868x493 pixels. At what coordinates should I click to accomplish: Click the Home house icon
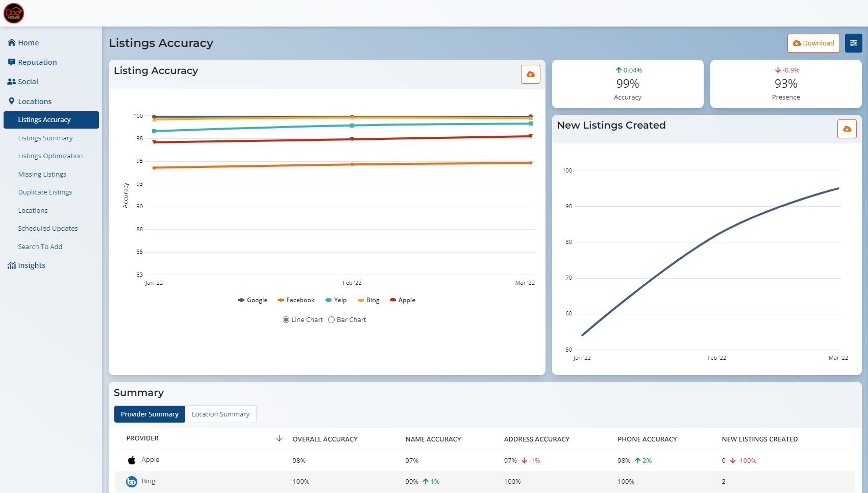[x=11, y=43]
